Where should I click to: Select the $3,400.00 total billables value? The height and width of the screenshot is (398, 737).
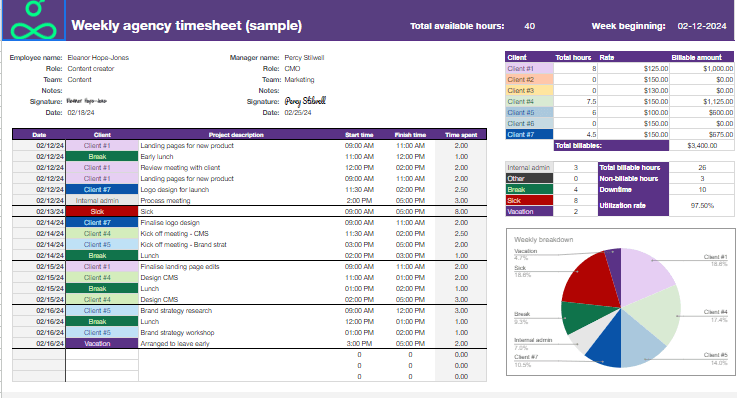tap(702, 146)
